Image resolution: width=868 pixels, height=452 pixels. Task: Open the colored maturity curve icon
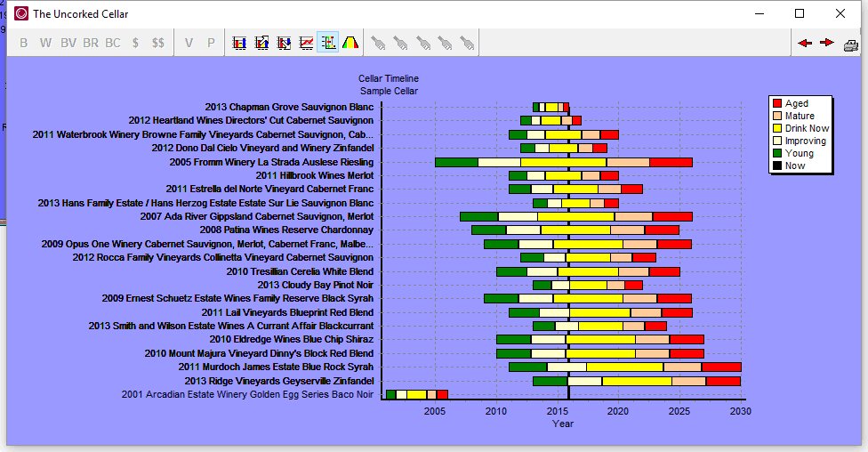(350, 43)
